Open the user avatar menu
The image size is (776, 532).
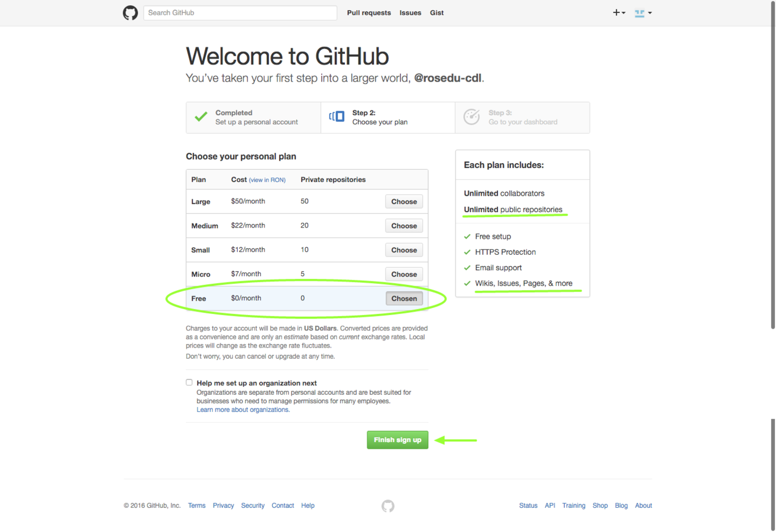[x=643, y=13]
